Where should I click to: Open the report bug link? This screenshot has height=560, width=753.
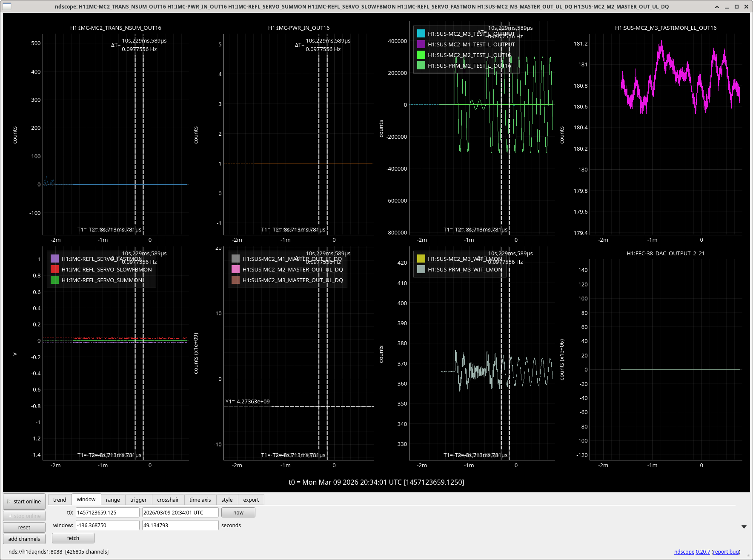coord(726,551)
